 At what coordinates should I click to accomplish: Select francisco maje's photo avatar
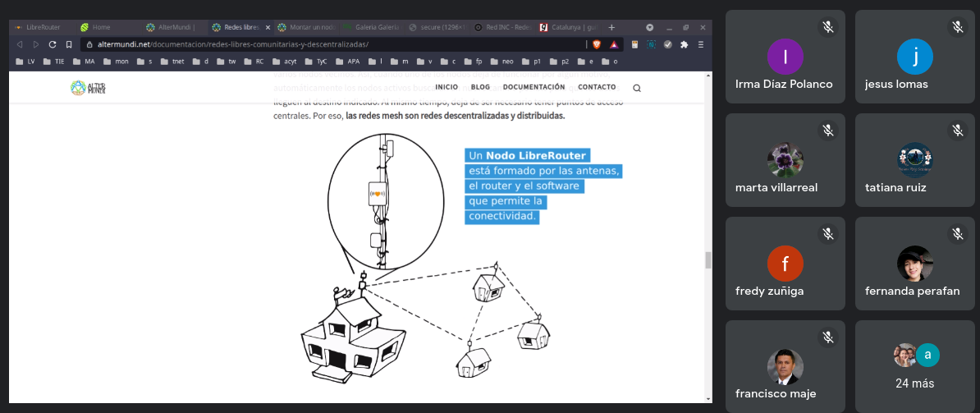[x=785, y=367]
